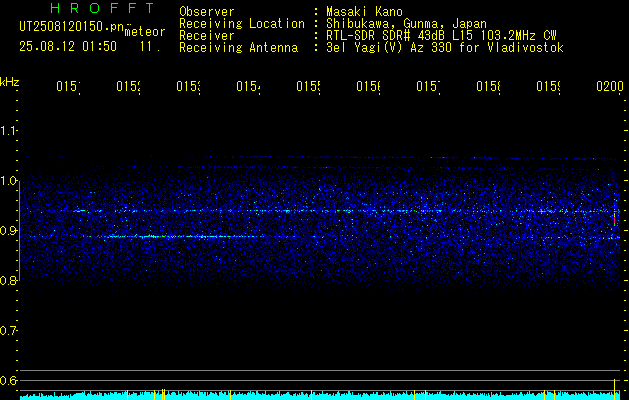Image resolution: width=629 pixels, height=400 pixels.
Task: Click the 0156 time marker
Action: pos(369,86)
